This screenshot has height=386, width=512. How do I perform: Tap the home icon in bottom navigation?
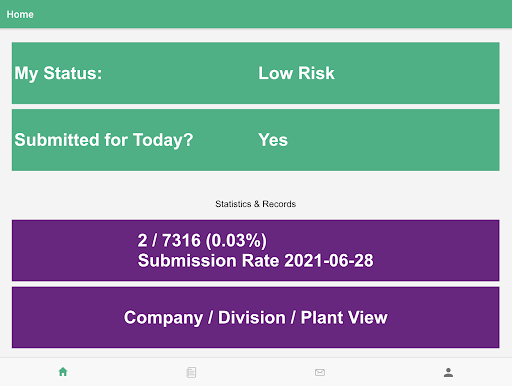pos(63,372)
